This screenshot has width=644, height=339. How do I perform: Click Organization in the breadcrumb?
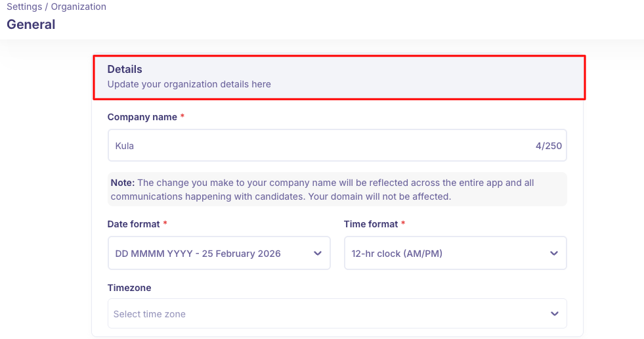tap(79, 7)
